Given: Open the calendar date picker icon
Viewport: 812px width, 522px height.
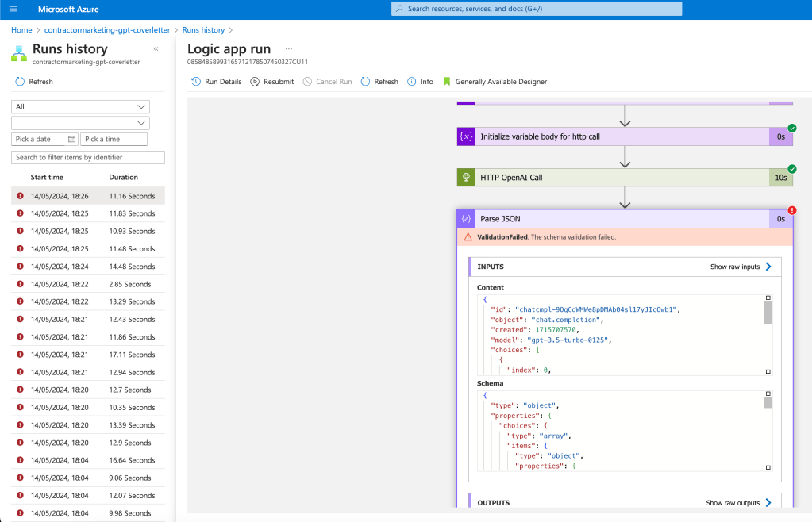Looking at the screenshot, I should coord(71,139).
